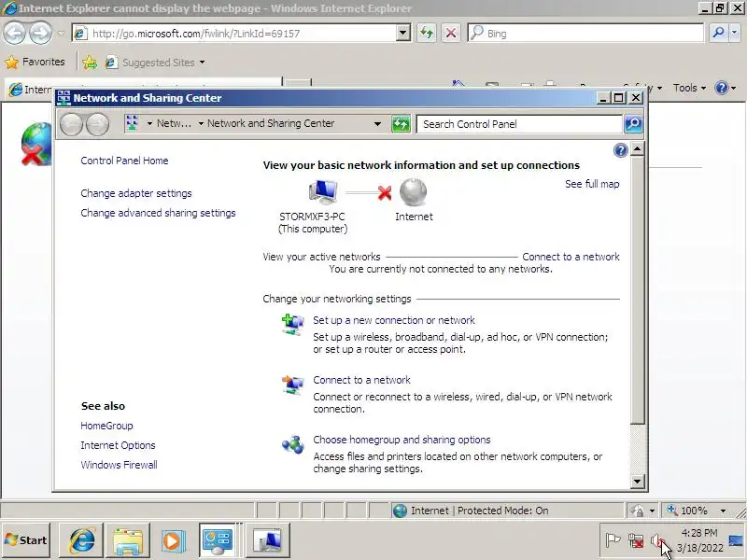Open Network and Sharing Center help icon
747x560 pixels.
point(620,150)
